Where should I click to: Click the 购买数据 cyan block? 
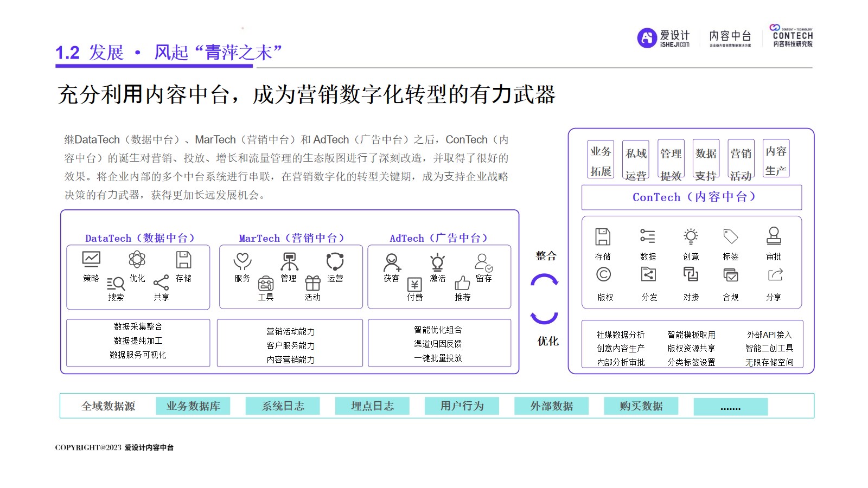tap(641, 406)
